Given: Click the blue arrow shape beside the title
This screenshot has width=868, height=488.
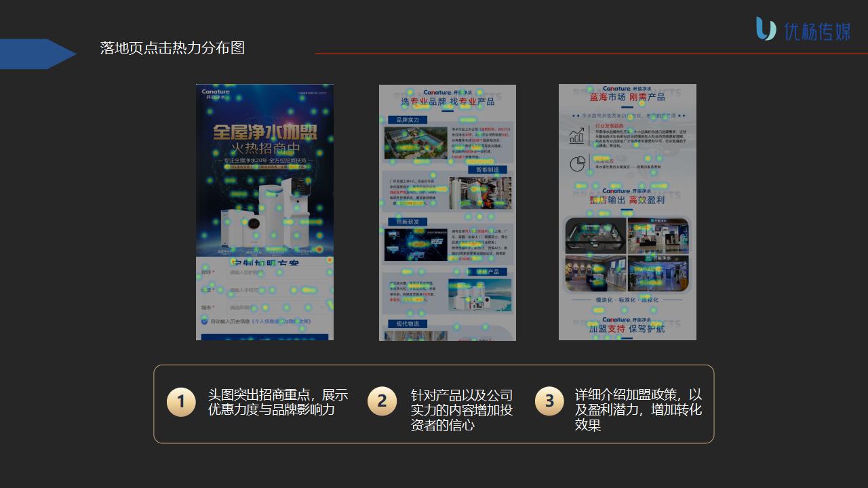Looking at the screenshot, I should click(38, 54).
